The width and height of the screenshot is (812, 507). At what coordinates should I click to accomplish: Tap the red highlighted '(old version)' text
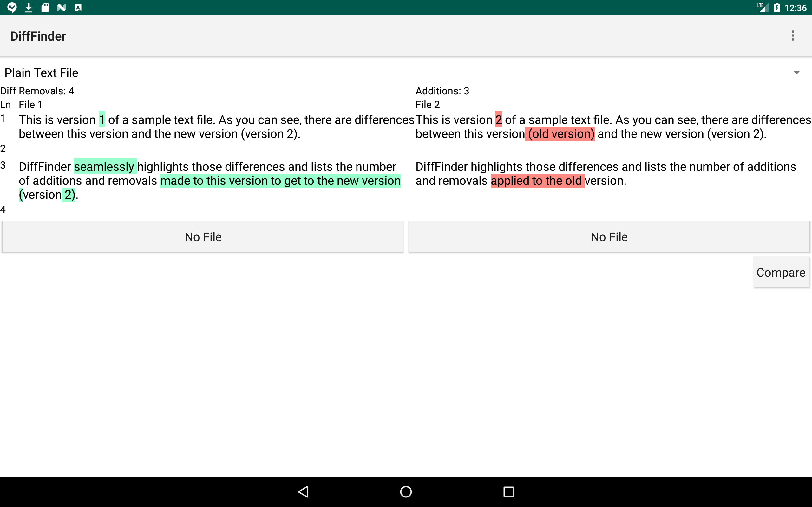[x=560, y=133]
